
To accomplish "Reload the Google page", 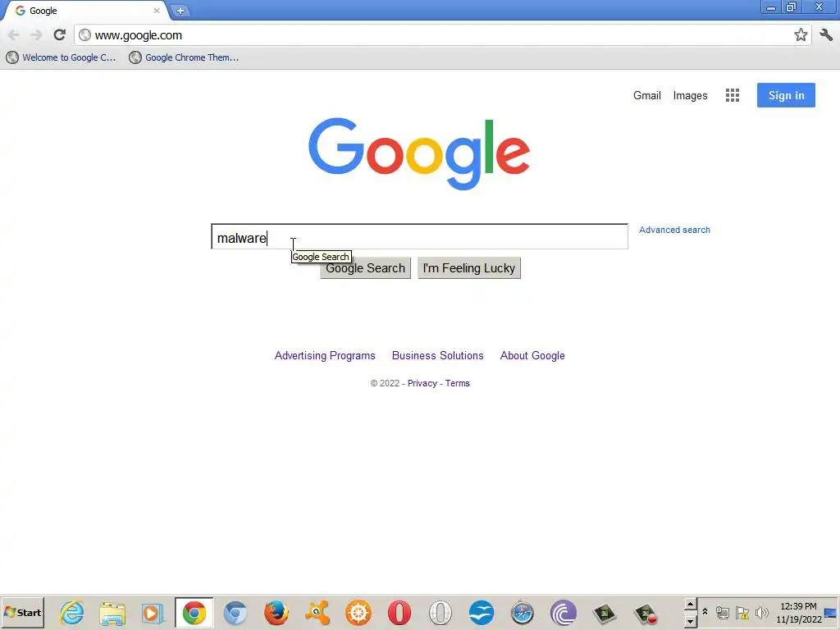I will 59,34.
